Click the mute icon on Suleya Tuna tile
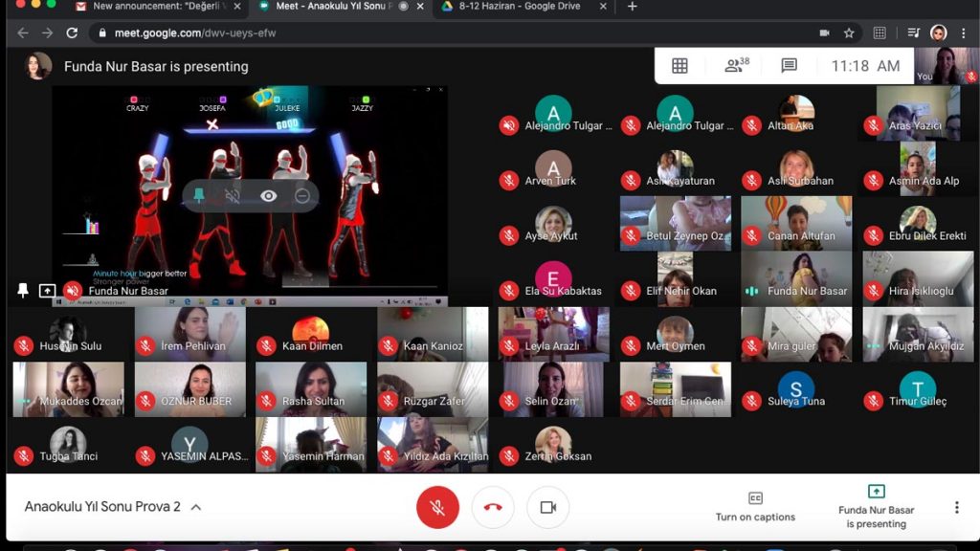The height and width of the screenshot is (551, 980). [752, 401]
